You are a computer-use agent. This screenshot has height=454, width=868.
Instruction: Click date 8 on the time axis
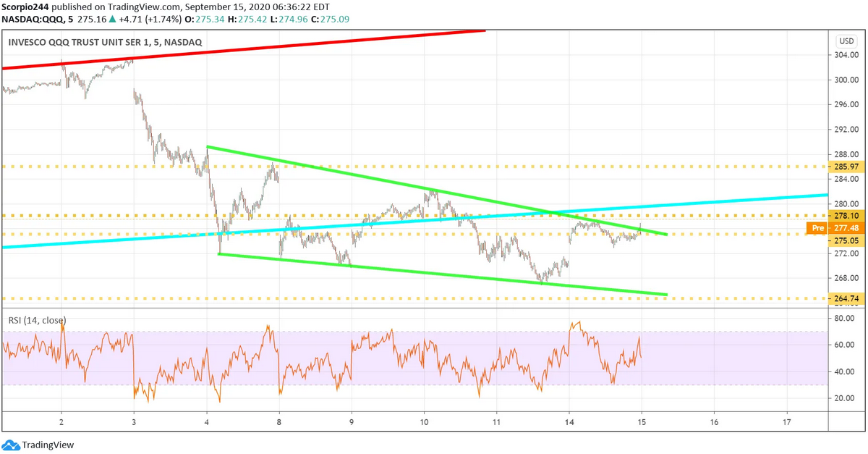coord(279,421)
